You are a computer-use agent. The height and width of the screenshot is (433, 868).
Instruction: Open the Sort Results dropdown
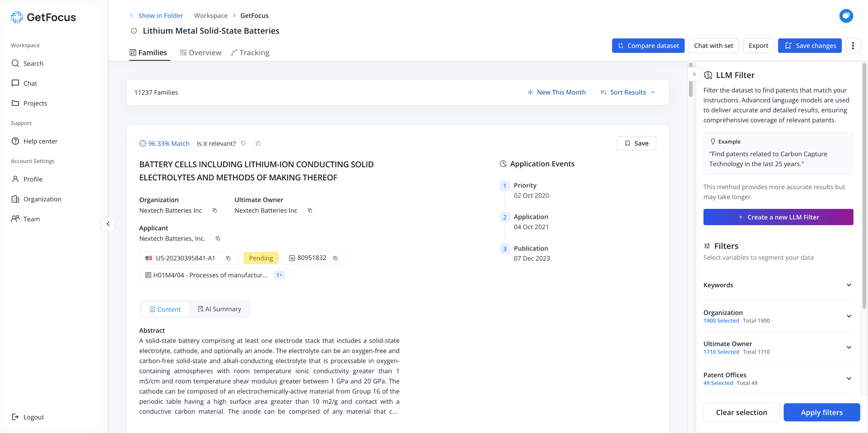pyautogui.click(x=628, y=92)
